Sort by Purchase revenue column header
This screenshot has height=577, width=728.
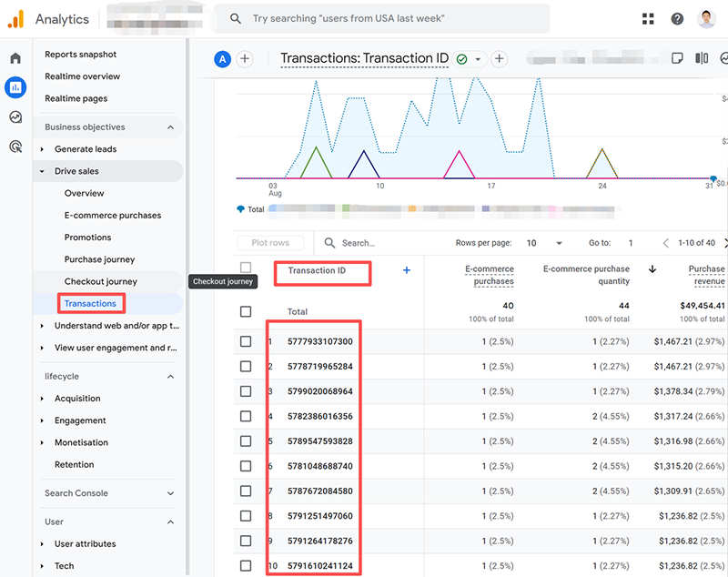706,275
